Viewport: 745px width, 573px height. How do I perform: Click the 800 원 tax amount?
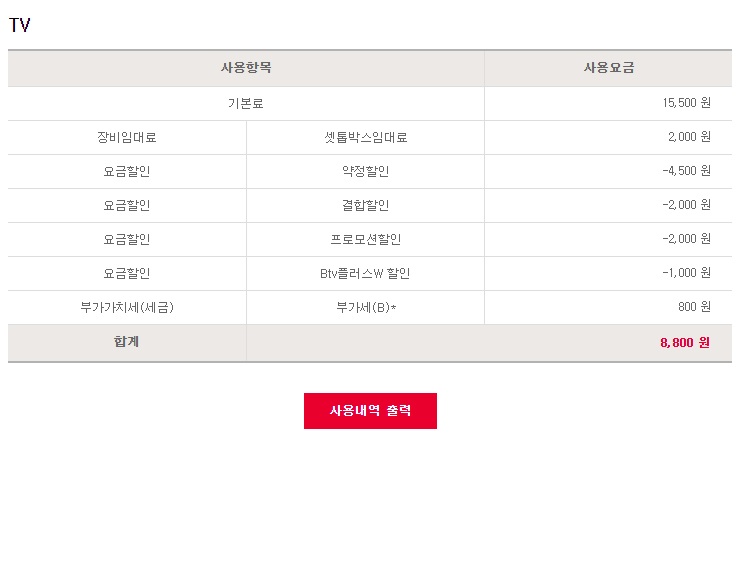point(693,307)
